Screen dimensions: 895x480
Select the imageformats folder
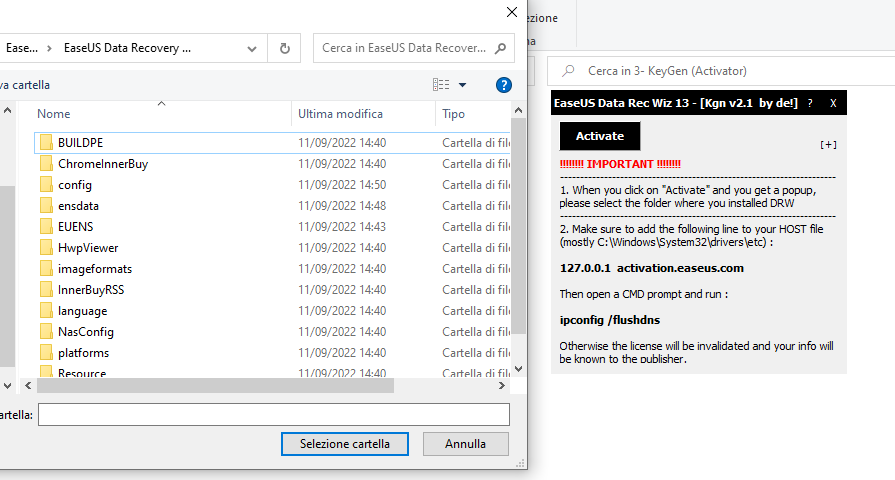pos(95,269)
